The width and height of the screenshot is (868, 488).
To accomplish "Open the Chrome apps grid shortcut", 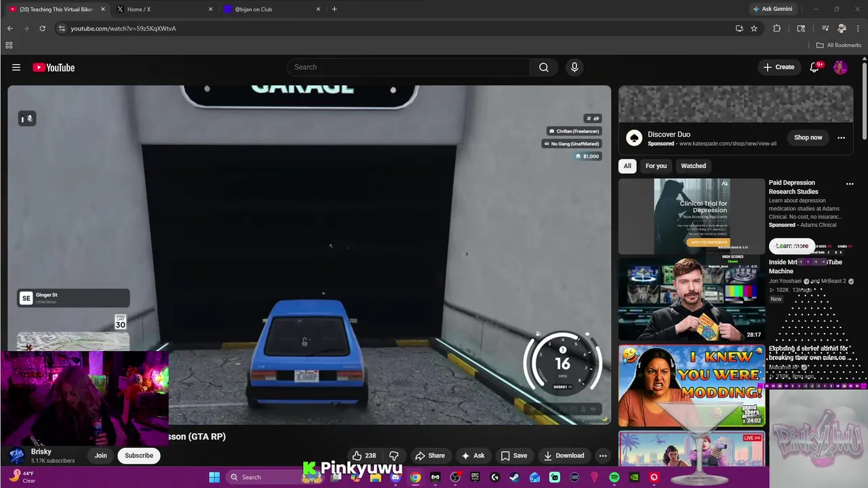I will [9, 45].
